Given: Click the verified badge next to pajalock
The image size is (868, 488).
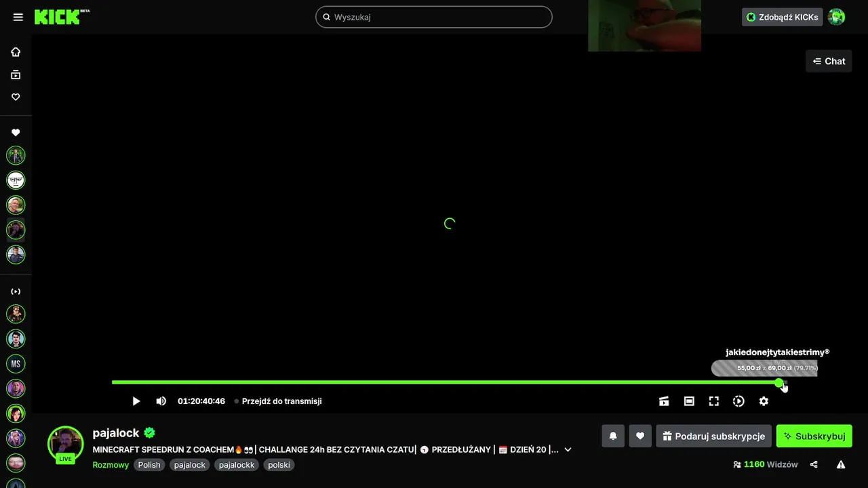Looking at the screenshot, I should pyautogui.click(x=150, y=432).
